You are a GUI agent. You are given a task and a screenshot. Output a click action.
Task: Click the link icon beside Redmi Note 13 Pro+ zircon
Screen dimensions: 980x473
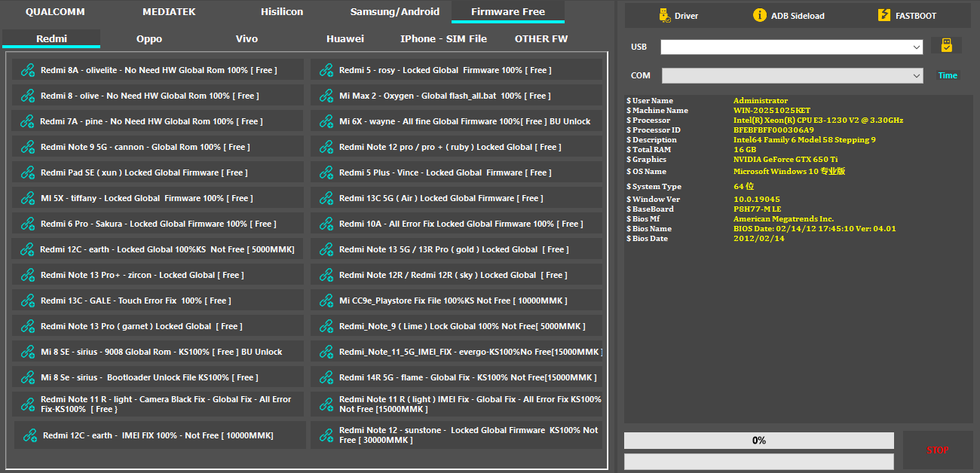tap(28, 275)
